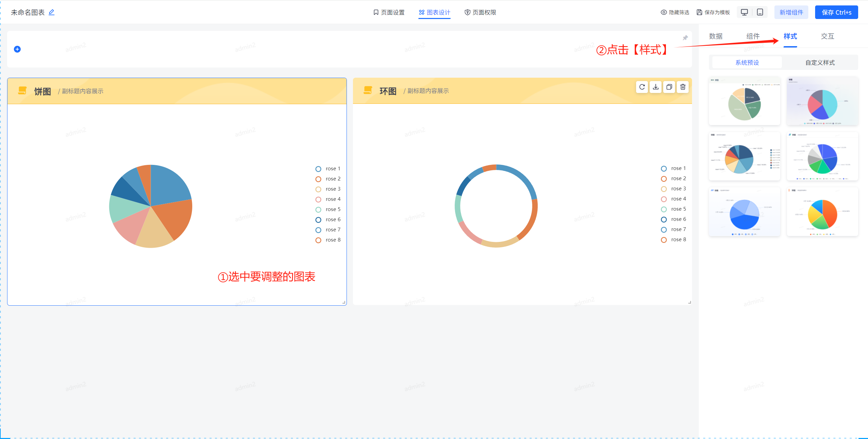Toggle rose 7 in 饼图 legend
The width and height of the screenshot is (868, 439).
click(328, 230)
